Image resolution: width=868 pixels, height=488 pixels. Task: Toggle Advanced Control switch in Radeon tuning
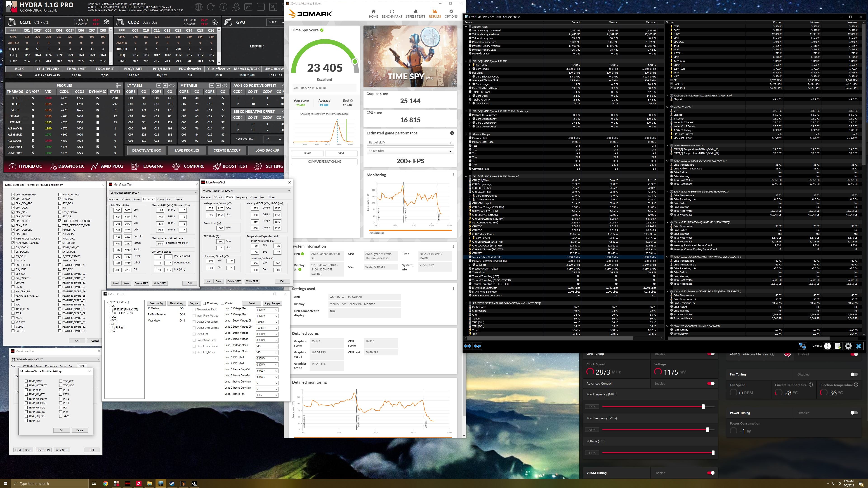pyautogui.click(x=711, y=383)
